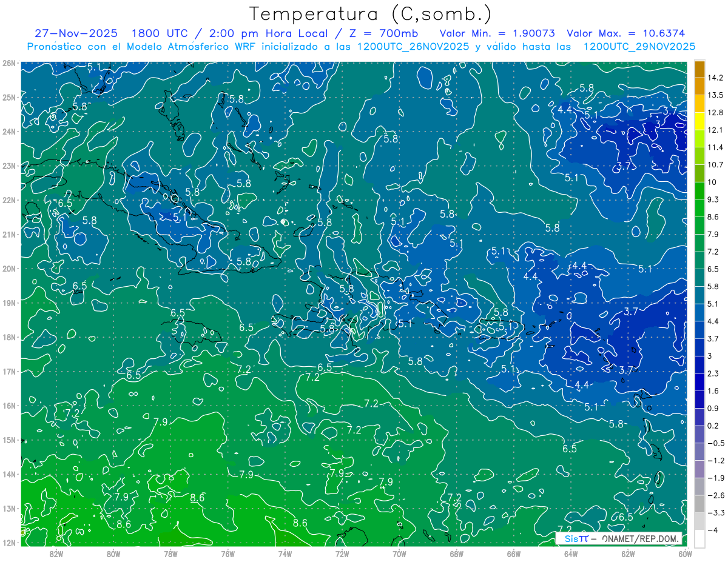728x562 pixels.
Task: Click the 19N latitude axis label
Action: (x=8, y=303)
